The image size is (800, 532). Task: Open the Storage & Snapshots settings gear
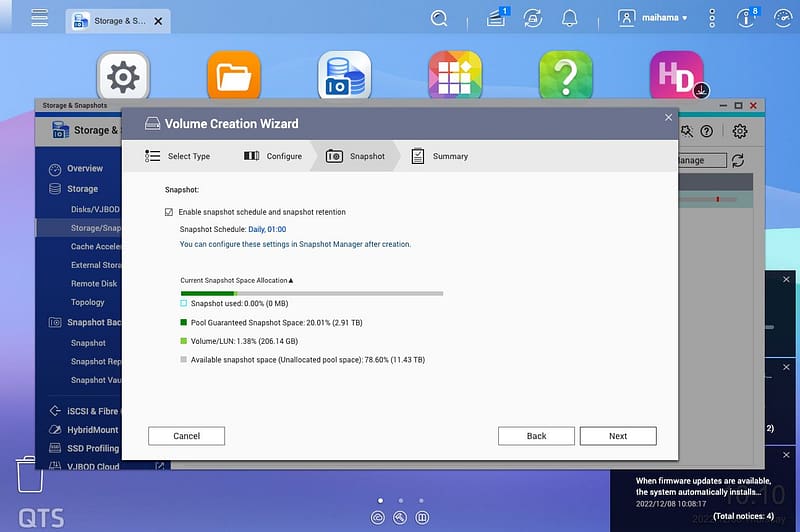click(x=740, y=131)
